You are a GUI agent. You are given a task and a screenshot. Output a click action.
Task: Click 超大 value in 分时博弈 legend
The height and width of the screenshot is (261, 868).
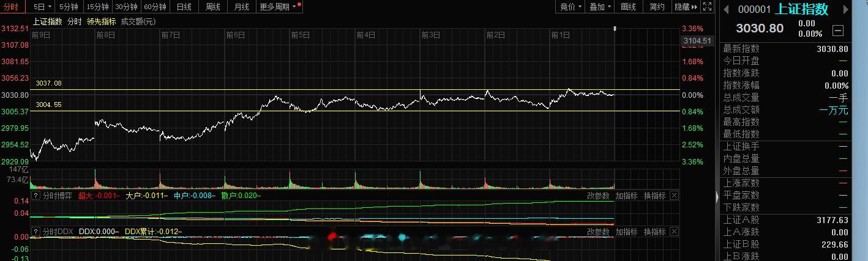[99, 196]
